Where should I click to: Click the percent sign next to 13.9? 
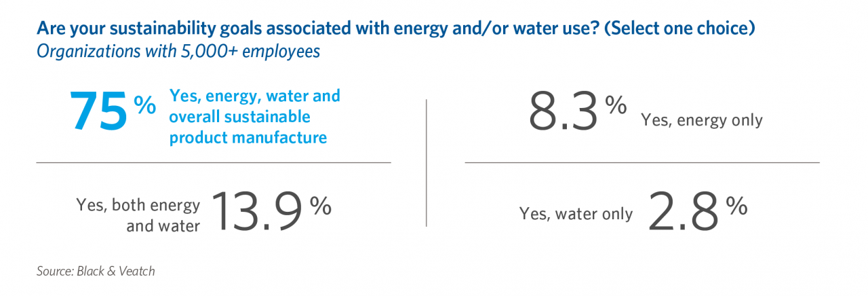coord(320,206)
